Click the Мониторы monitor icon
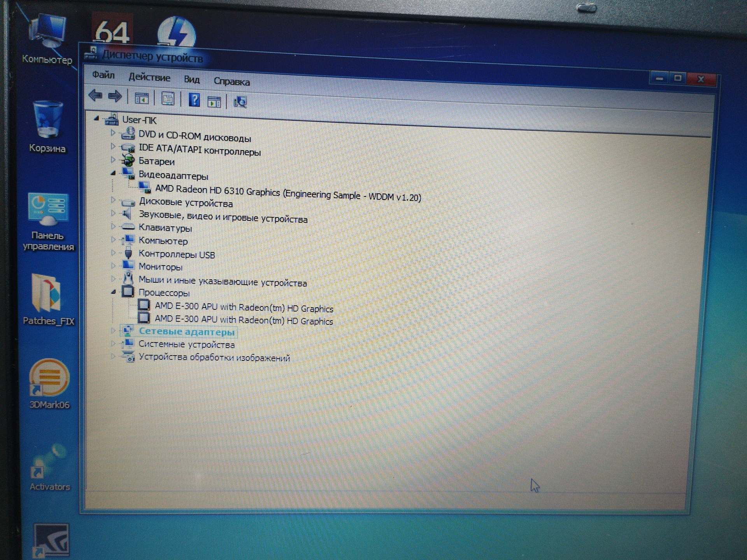 128,265
